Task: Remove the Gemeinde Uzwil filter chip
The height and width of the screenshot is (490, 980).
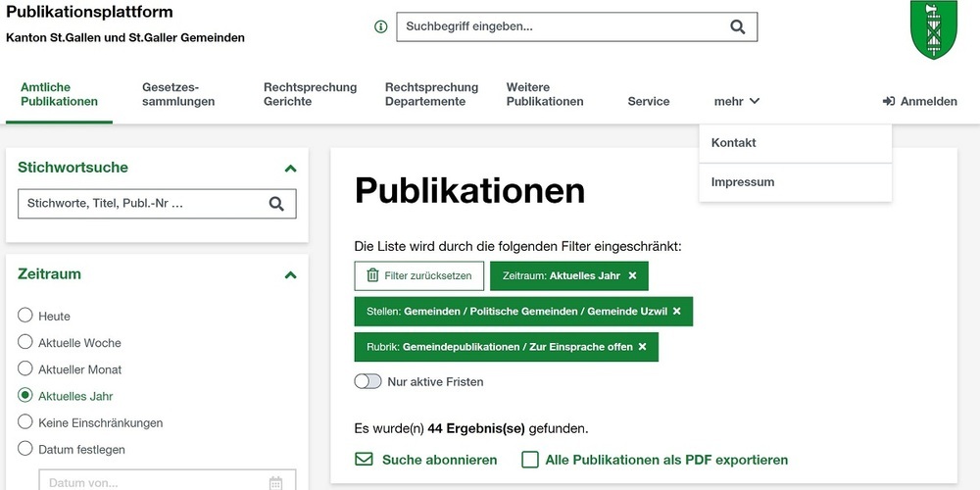Action: tap(676, 312)
